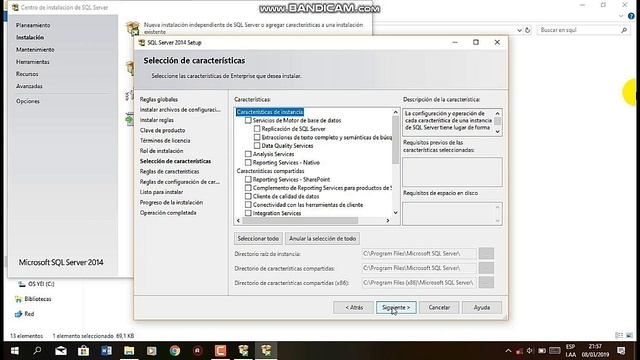Click Reglas globales step in setup sidebar
The height and width of the screenshot is (360, 640).
coord(159,100)
